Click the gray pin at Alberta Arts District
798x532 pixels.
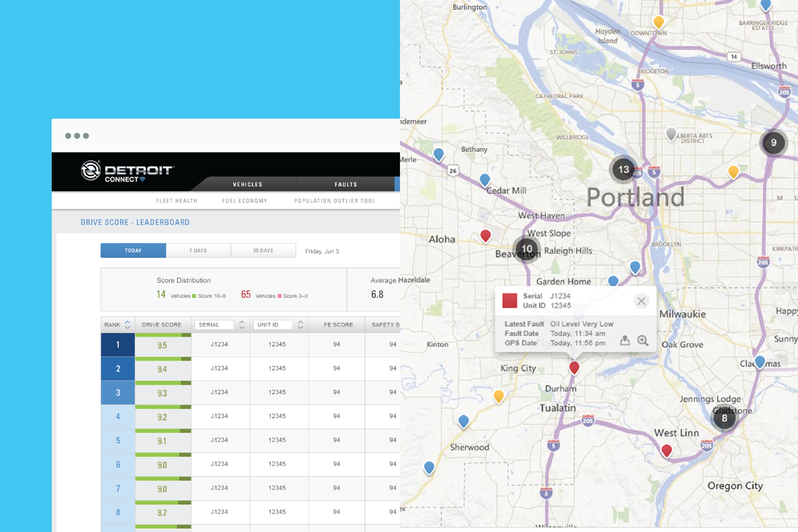point(671,133)
